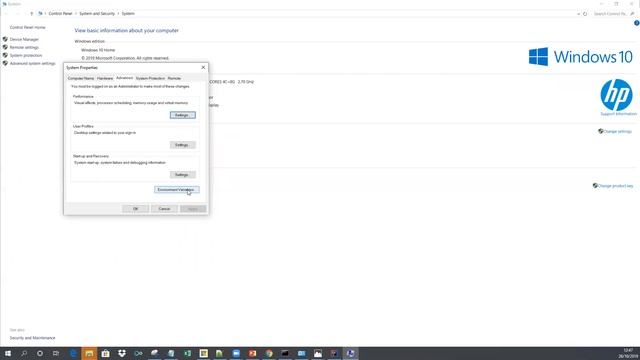Screen dimensions: 640x360
Task: Close the System Properties dialog
Action: pyautogui.click(x=203, y=67)
